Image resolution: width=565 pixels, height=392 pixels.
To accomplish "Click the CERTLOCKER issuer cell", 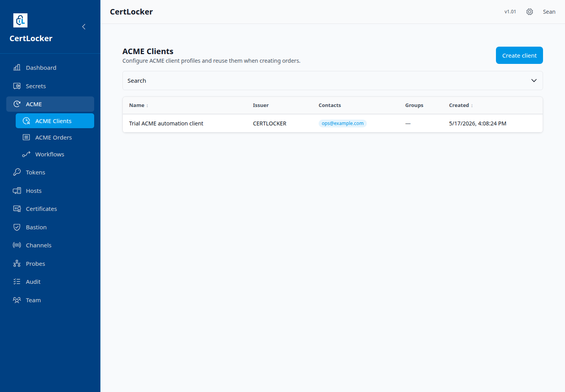I will click(x=270, y=123).
